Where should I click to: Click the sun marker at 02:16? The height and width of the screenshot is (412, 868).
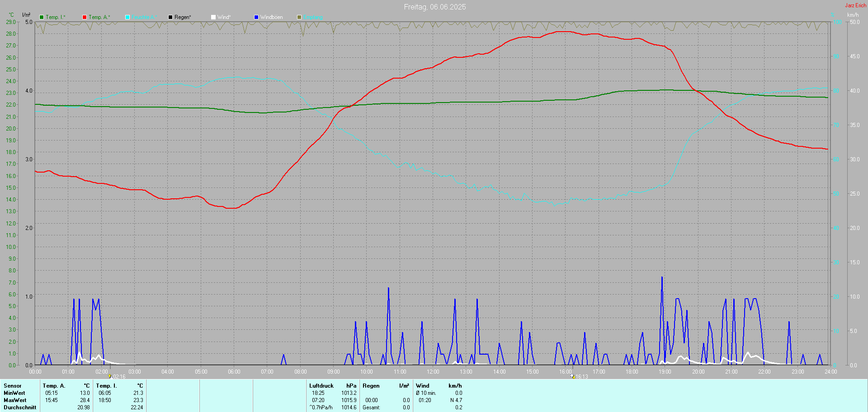point(110,376)
